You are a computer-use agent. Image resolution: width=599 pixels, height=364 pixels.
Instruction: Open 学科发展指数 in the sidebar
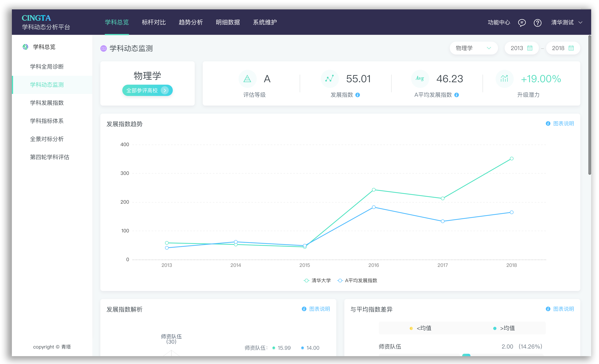tap(47, 103)
